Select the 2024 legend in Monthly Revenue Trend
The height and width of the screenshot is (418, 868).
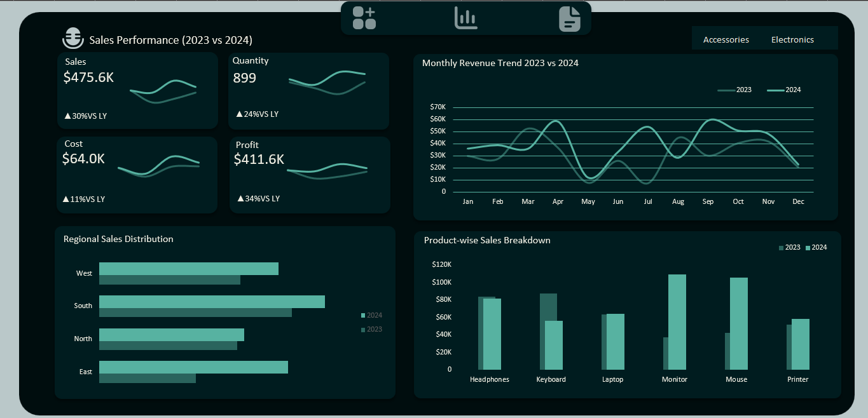(784, 90)
